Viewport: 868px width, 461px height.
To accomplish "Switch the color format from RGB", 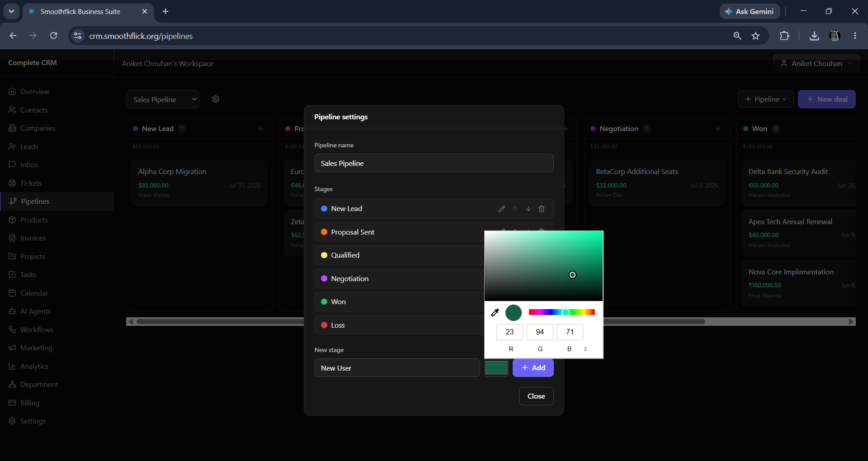I will [x=585, y=349].
